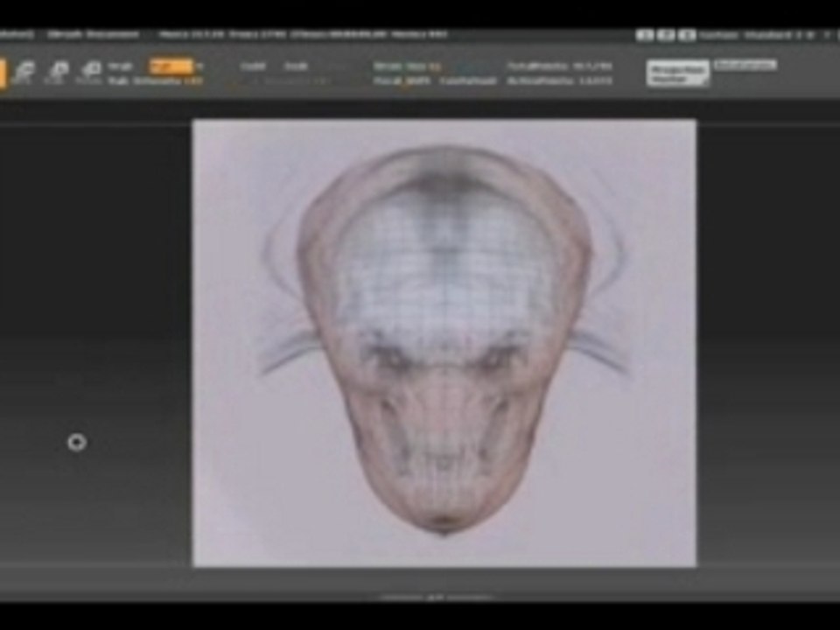Click the second small title-bar icon button
The image size is (840, 630).
[666, 35]
